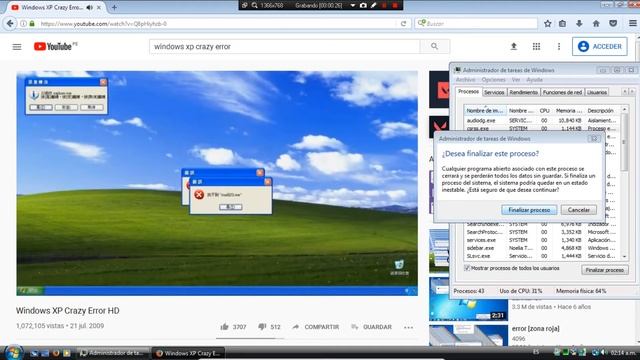
Task: Sort by CPU column header
Action: 544,111
